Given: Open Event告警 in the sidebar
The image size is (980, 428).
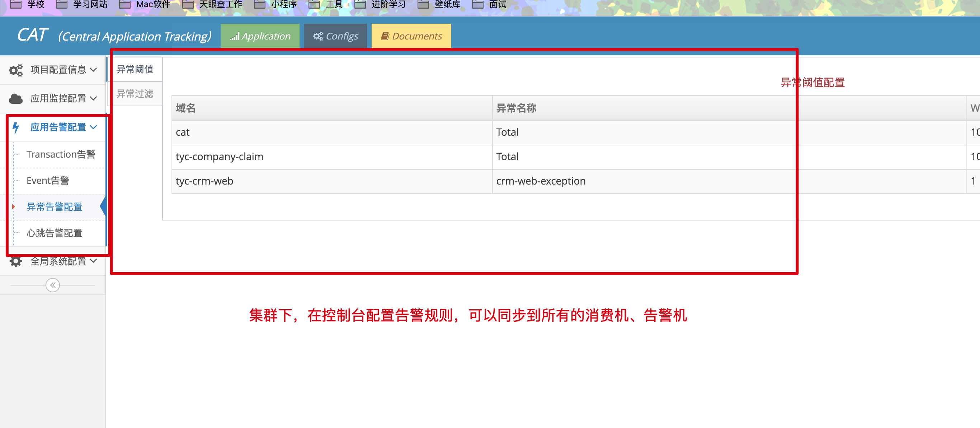Looking at the screenshot, I should [48, 181].
